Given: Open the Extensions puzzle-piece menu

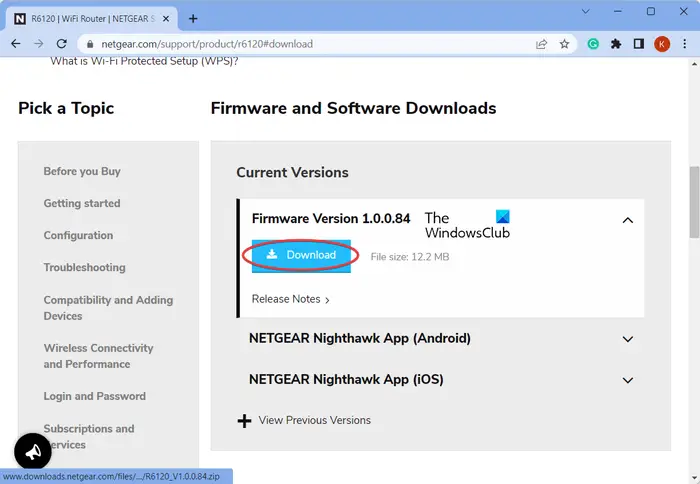Looking at the screenshot, I should [616, 44].
